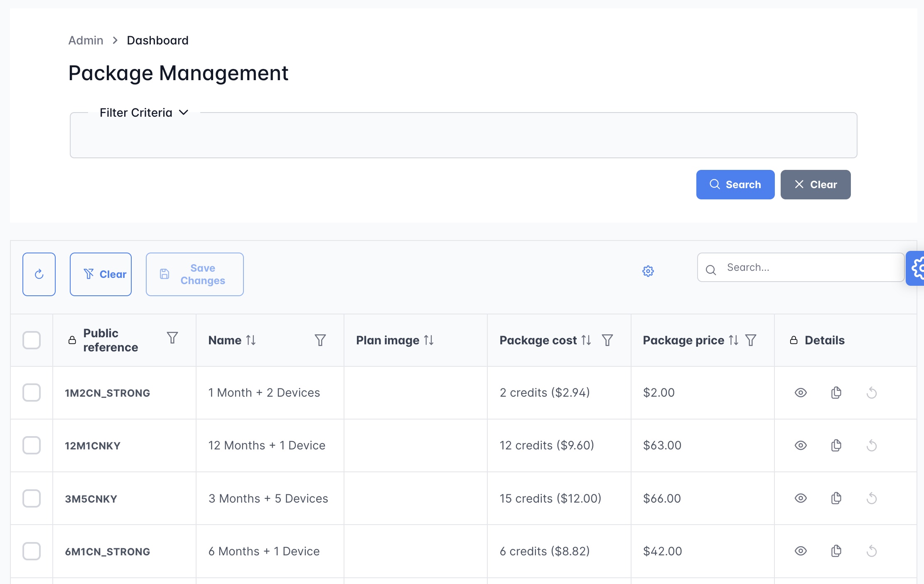Screen dimensions: 924x584
Task: Click the $42.00 package price cell
Action: click(x=703, y=551)
